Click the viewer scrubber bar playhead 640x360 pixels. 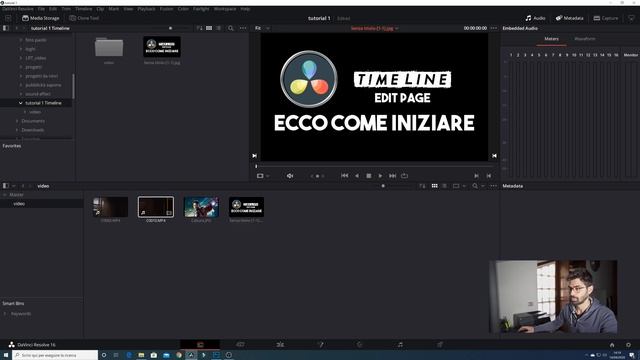256,166
